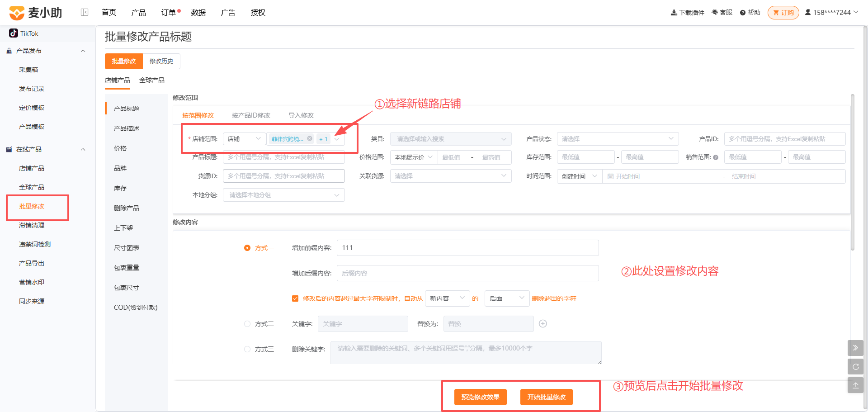868x412 pixels.
Task: Click the 产品ID input field
Action: tap(785, 139)
